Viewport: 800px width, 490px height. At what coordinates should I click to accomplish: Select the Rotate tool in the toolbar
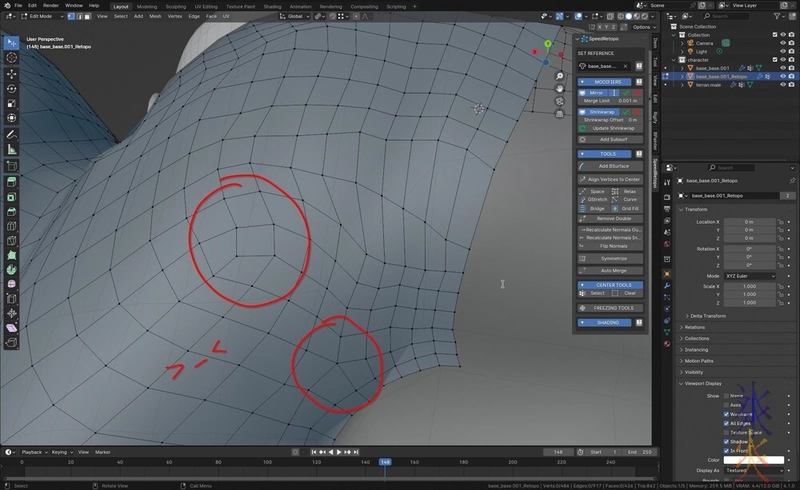pos(11,88)
